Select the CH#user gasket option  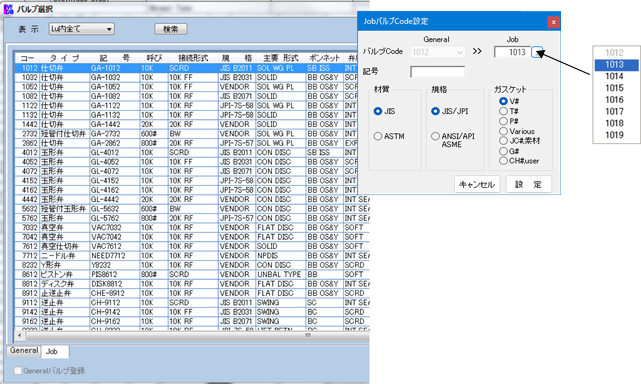point(503,161)
